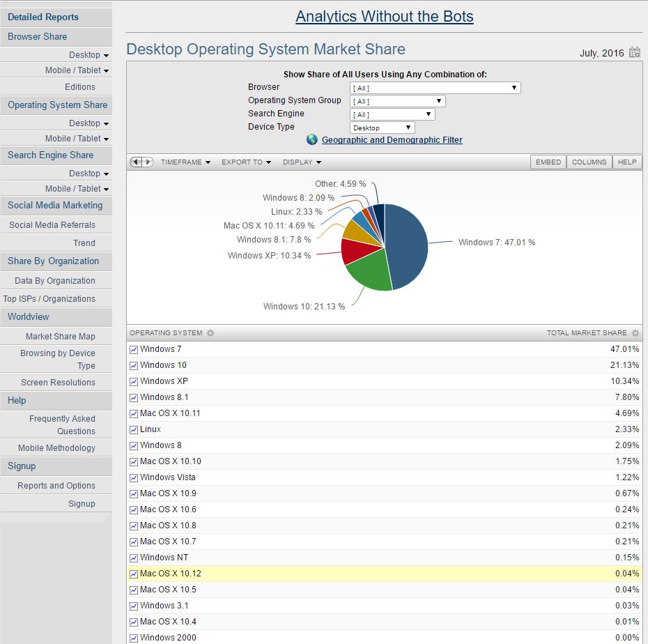Image resolution: width=648 pixels, height=644 pixels.
Task: Open Browsing by Device Type link
Action: (x=58, y=360)
